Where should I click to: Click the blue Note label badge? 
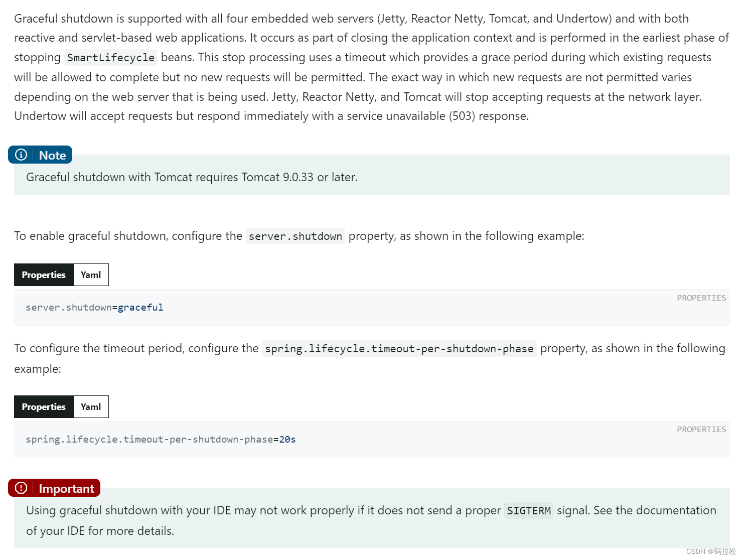[x=40, y=155]
